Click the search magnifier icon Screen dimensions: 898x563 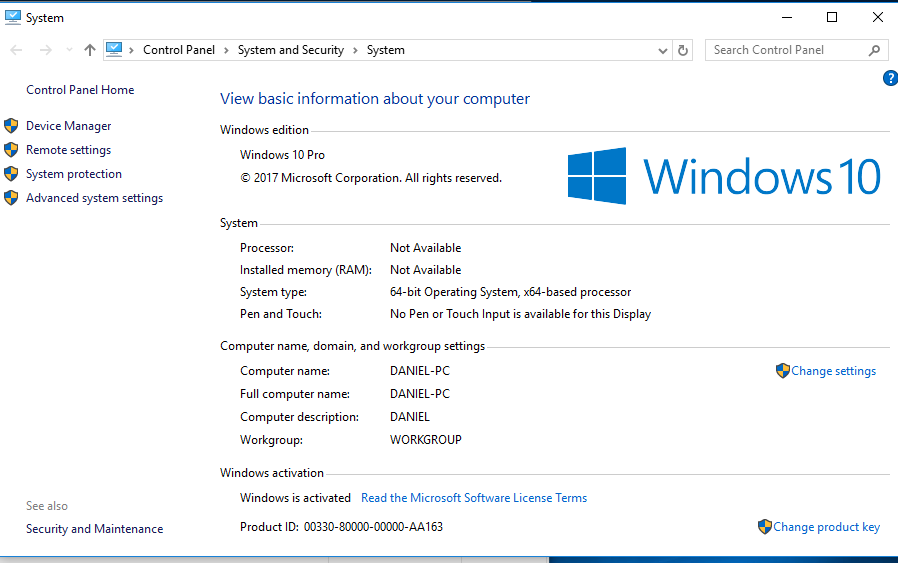coord(874,50)
